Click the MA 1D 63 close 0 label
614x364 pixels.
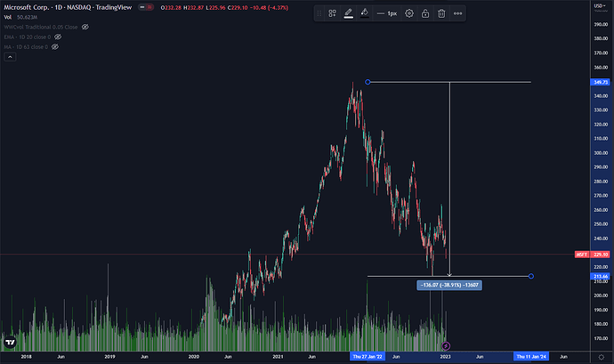[26, 46]
